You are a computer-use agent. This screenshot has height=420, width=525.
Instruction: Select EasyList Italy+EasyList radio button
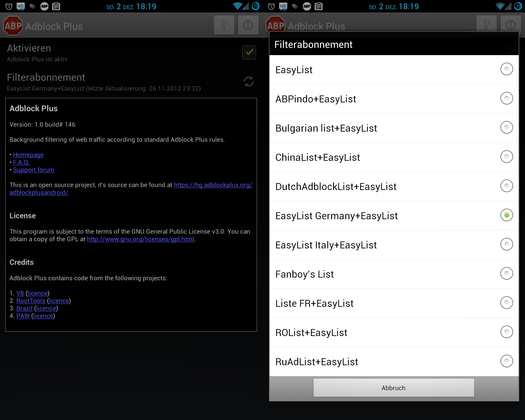507,244
